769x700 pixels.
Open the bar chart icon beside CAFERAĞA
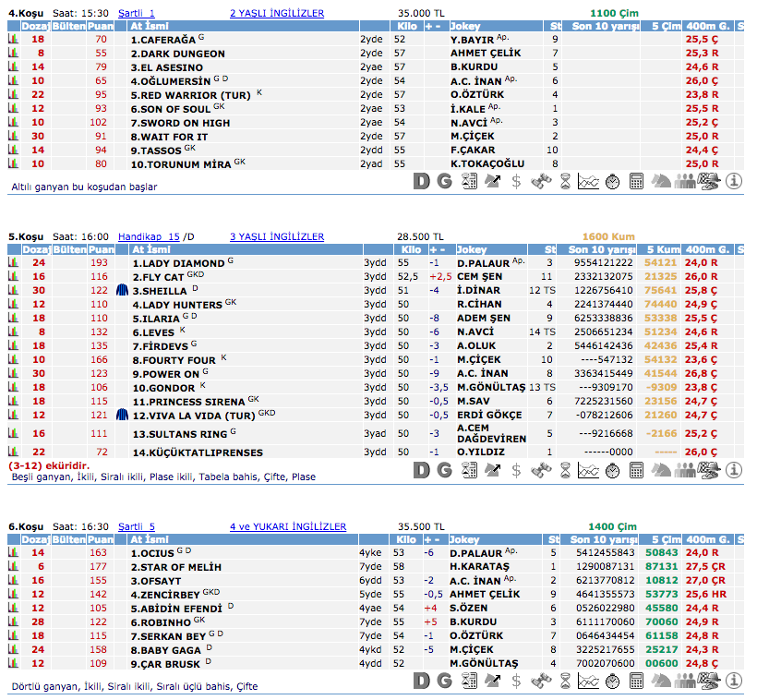click(14, 41)
